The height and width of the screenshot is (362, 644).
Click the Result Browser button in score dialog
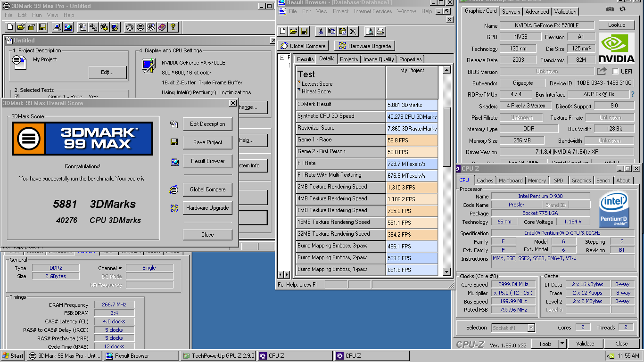[207, 161]
